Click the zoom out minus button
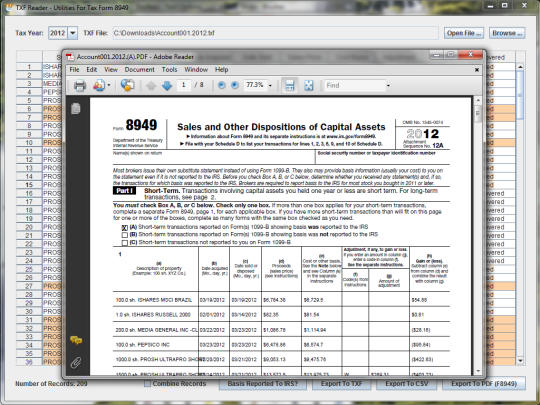Screen dimensions: 540x405 pyautogui.click(x=221, y=85)
